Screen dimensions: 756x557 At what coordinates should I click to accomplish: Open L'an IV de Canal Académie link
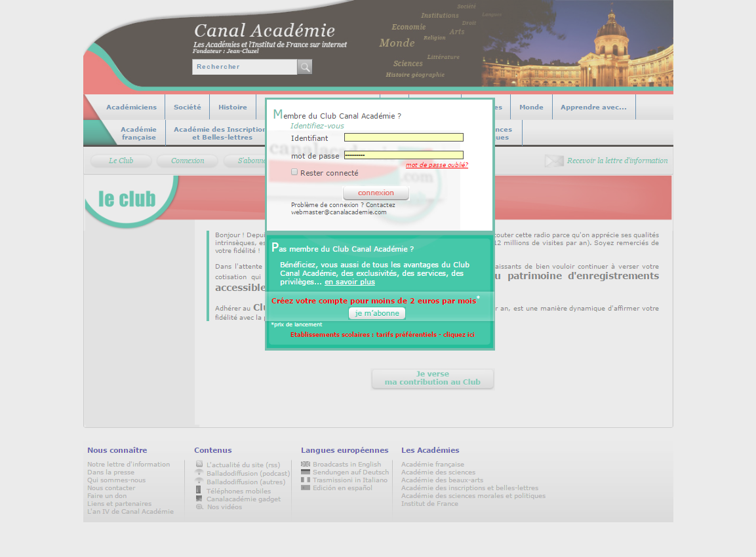point(130,511)
